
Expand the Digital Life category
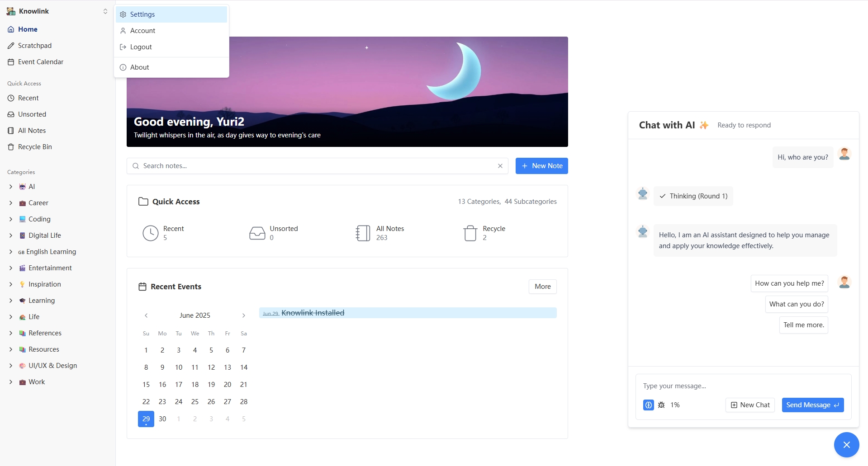click(11, 235)
